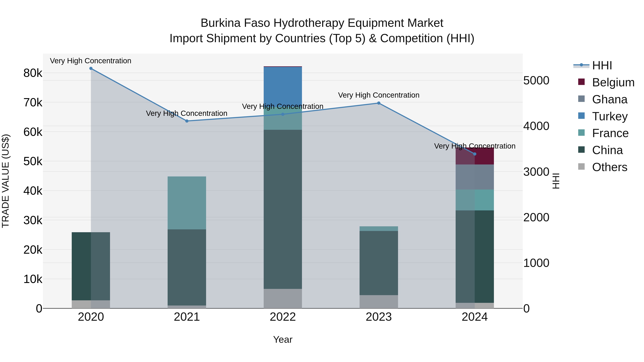Image resolution: width=644 pixels, height=362 pixels.
Task: Toggle the Belgium legend entry
Action: tap(606, 82)
